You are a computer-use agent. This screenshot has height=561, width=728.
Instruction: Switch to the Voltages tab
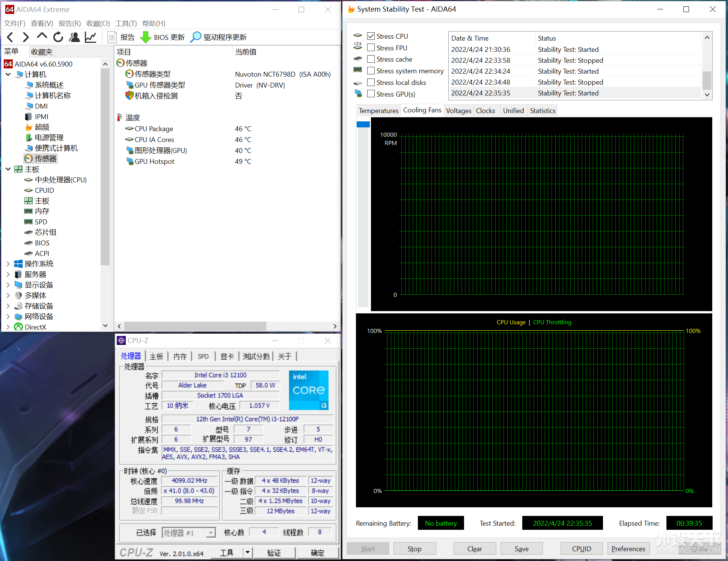click(x=458, y=110)
